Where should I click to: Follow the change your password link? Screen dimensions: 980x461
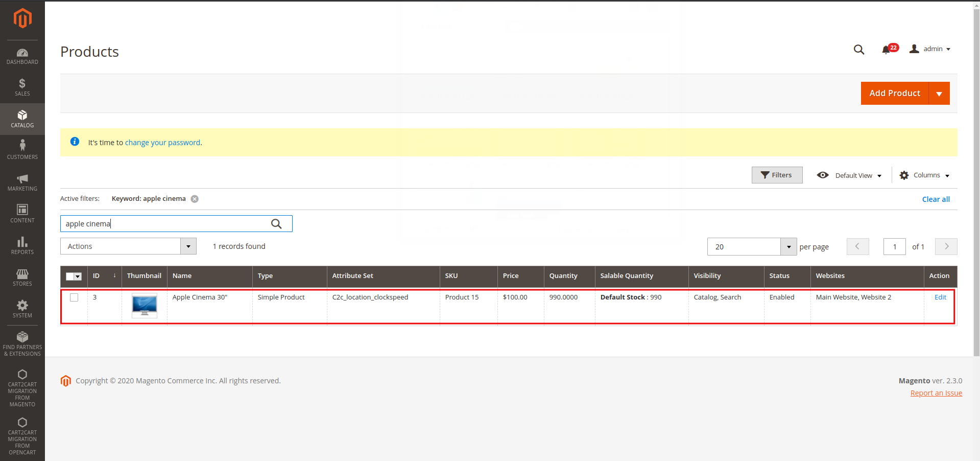(x=162, y=143)
